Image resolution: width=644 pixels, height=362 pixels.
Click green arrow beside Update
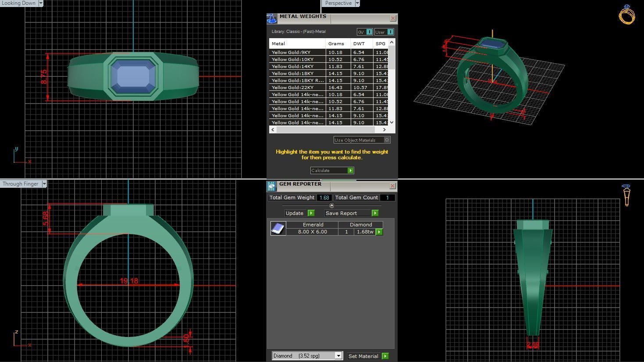pyautogui.click(x=311, y=213)
